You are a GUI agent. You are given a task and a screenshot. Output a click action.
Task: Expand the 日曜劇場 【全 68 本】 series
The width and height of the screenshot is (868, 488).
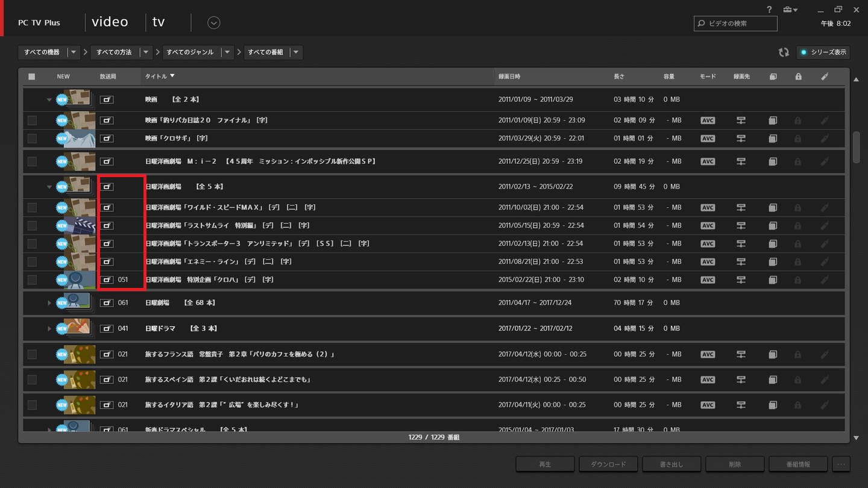(49, 302)
